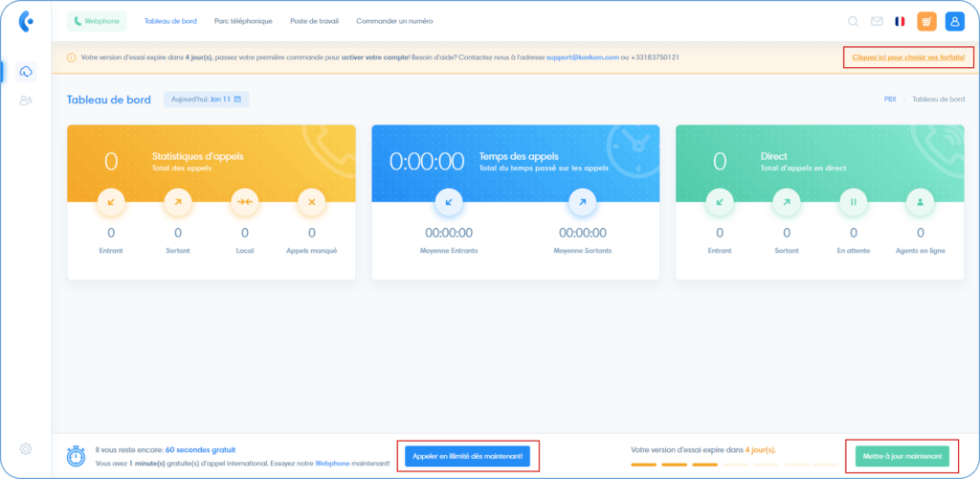Open the users icon in left sidebar
Image resolution: width=980 pixels, height=479 pixels.
(x=26, y=100)
